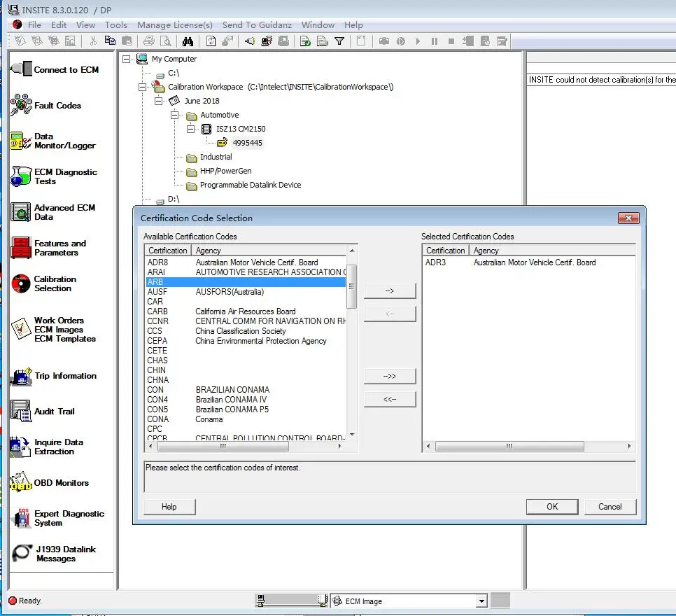
Task: Open the ECM Image dropdown arrow
Action: point(481,601)
